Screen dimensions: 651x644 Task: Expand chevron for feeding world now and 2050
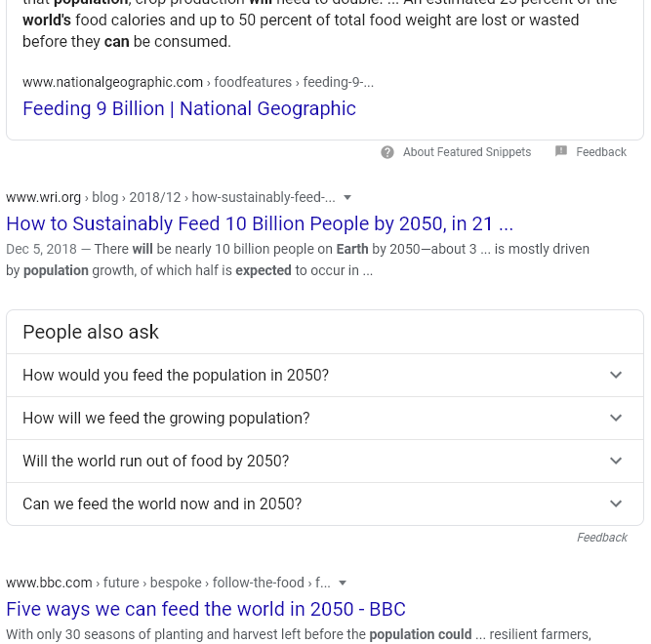click(x=616, y=503)
